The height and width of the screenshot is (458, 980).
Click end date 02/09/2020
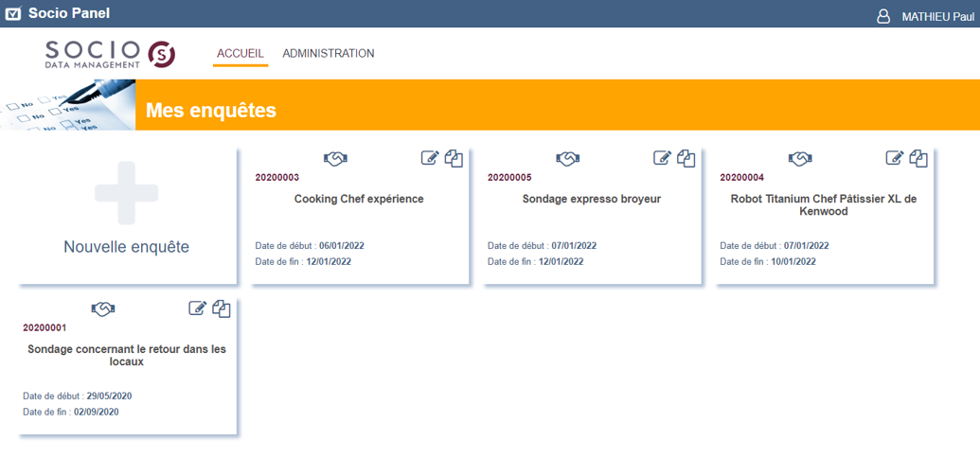[x=97, y=413]
